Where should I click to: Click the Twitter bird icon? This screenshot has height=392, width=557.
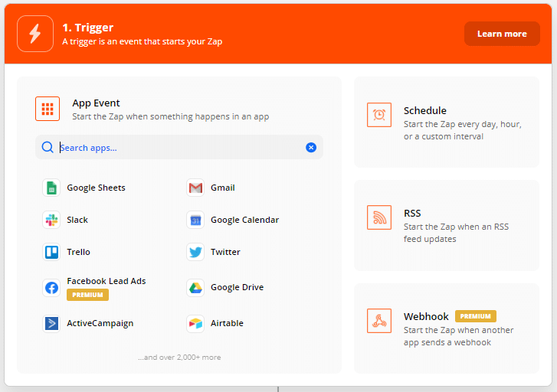click(195, 252)
